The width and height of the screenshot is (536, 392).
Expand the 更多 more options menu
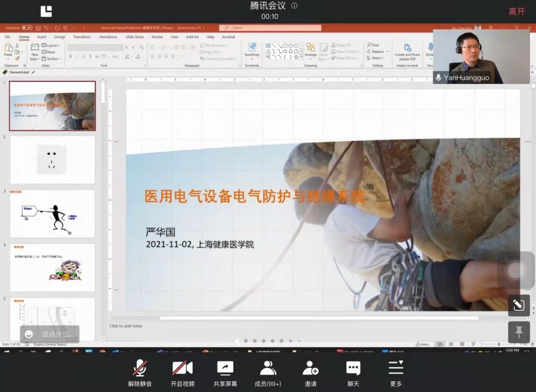[x=396, y=373]
